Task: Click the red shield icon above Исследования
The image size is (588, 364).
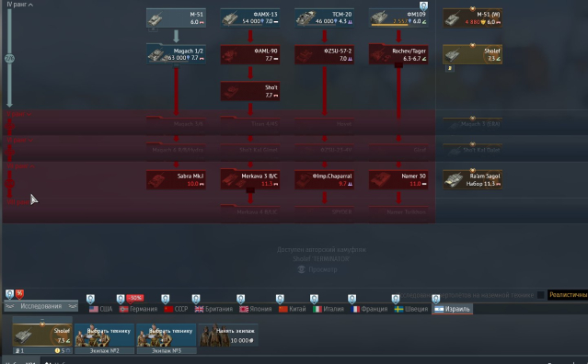Action: click(x=19, y=294)
